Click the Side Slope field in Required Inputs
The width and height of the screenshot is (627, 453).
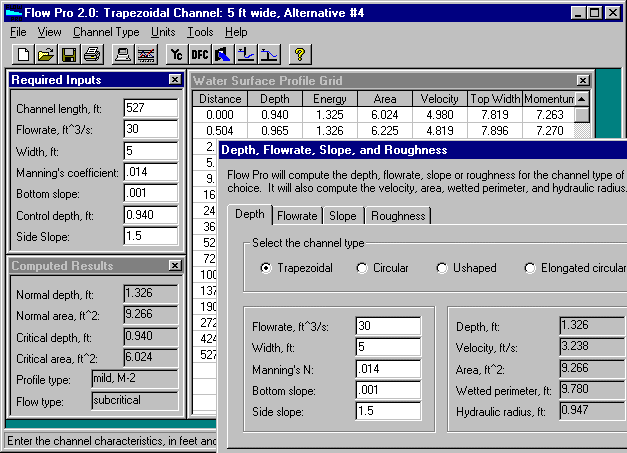click(151, 236)
